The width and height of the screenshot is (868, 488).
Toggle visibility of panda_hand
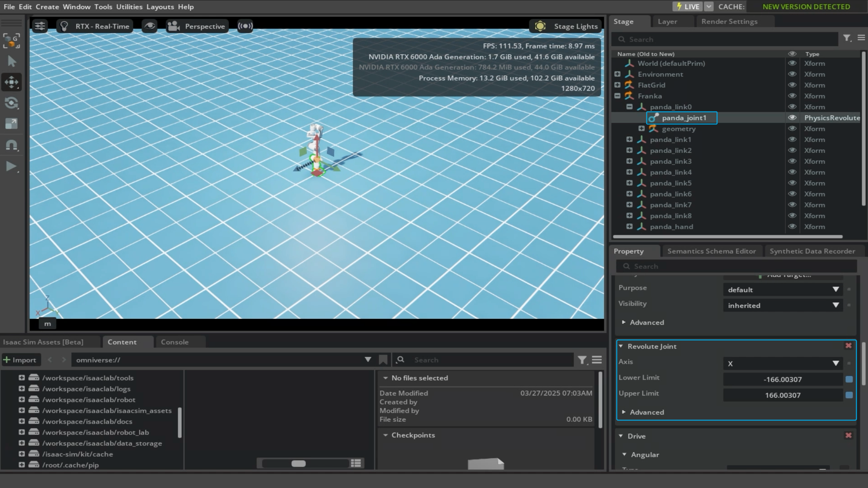tap(792, 226)
